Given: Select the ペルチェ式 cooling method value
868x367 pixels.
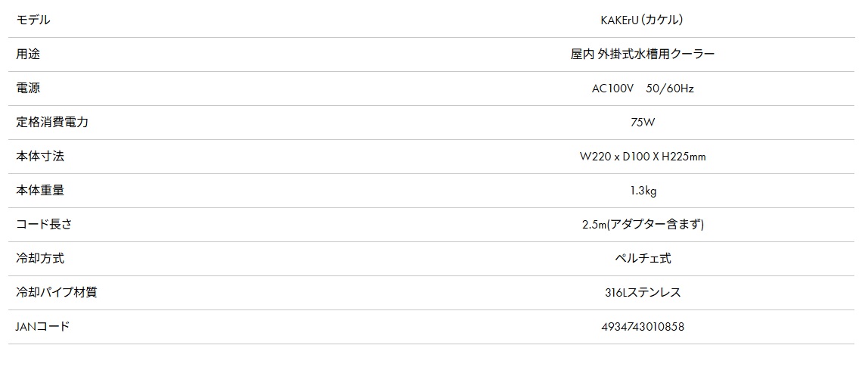Looking at the screenshot, I should [x=643, y=259].
